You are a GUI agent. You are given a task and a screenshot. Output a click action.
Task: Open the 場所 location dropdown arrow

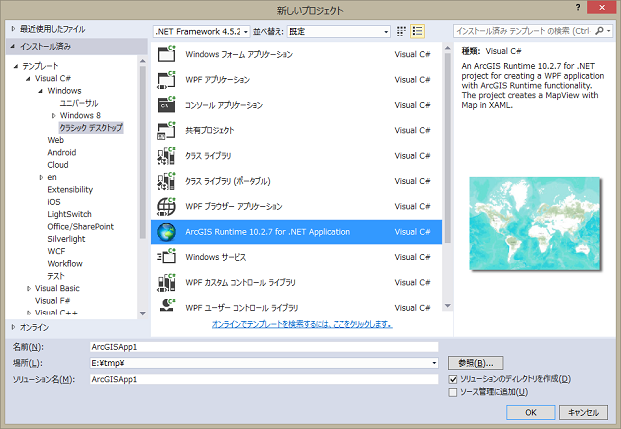(x=434, y=363)
